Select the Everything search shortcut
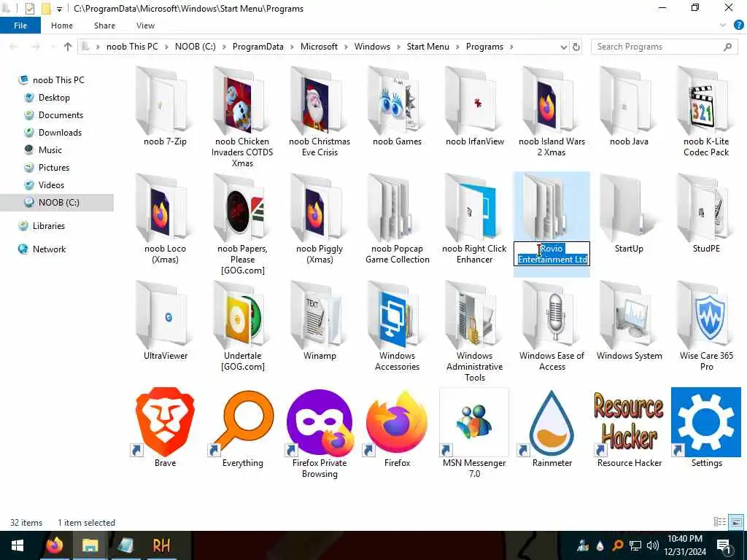 242,427
